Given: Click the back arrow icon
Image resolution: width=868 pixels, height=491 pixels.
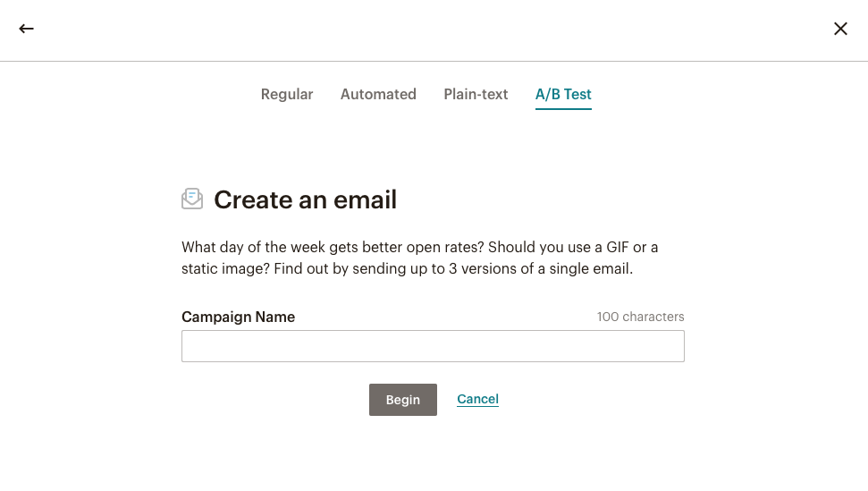Looking at the screenshot, I should click(27, 29).
